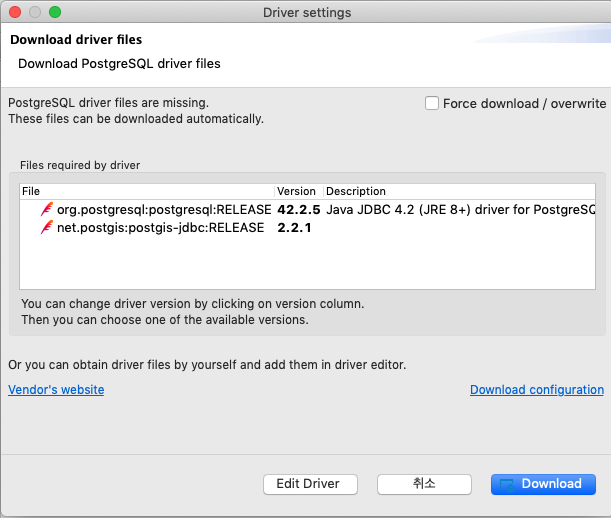Close the Driver settings window with red button
Screen dimensions: 611x518
tap(15, 12)
